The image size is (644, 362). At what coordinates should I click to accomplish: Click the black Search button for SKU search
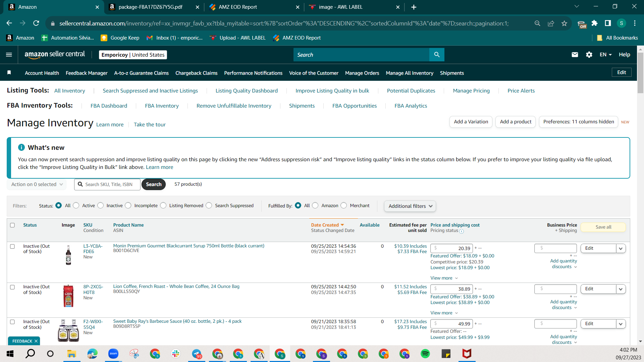click(x=154, y=184)
